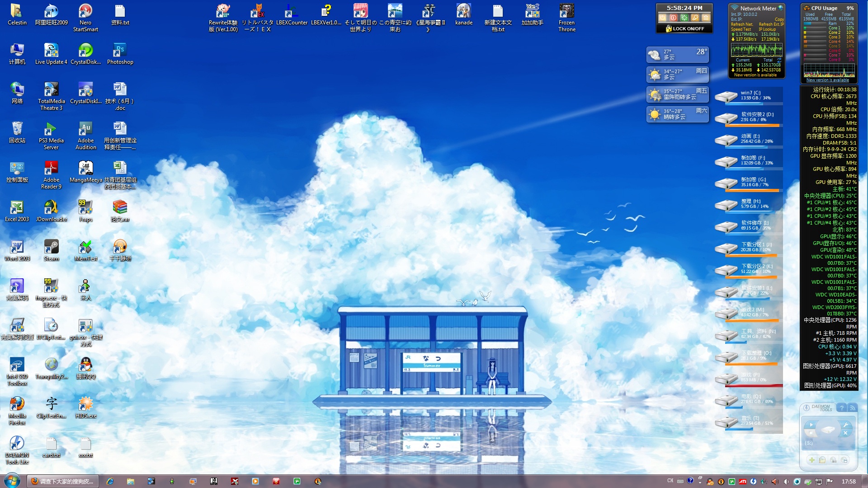Open today's 27° weather card

tap(677, 55)
